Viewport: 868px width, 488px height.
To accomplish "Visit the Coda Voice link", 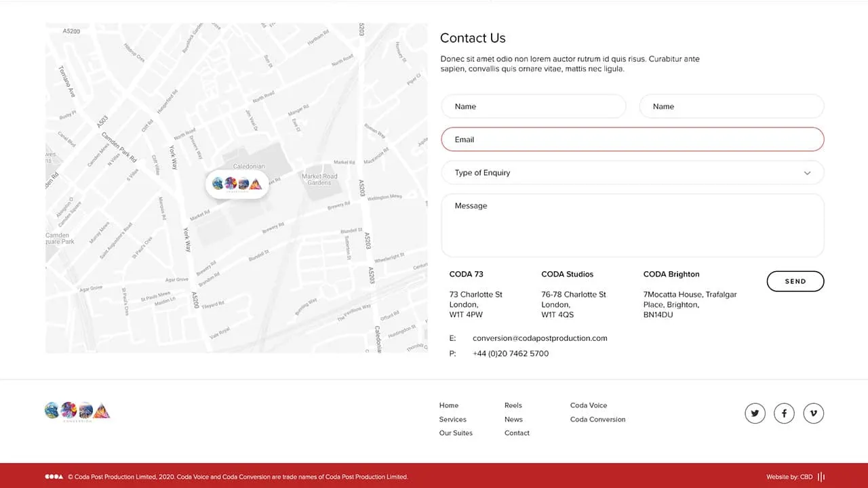I will (589, 405).
